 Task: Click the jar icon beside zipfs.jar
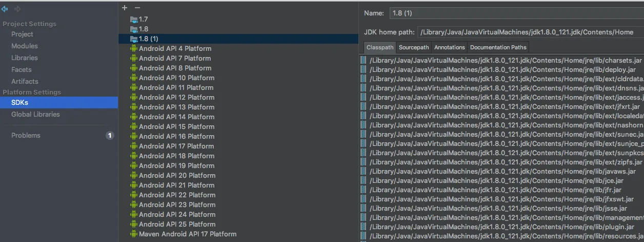tap(364, 162)
